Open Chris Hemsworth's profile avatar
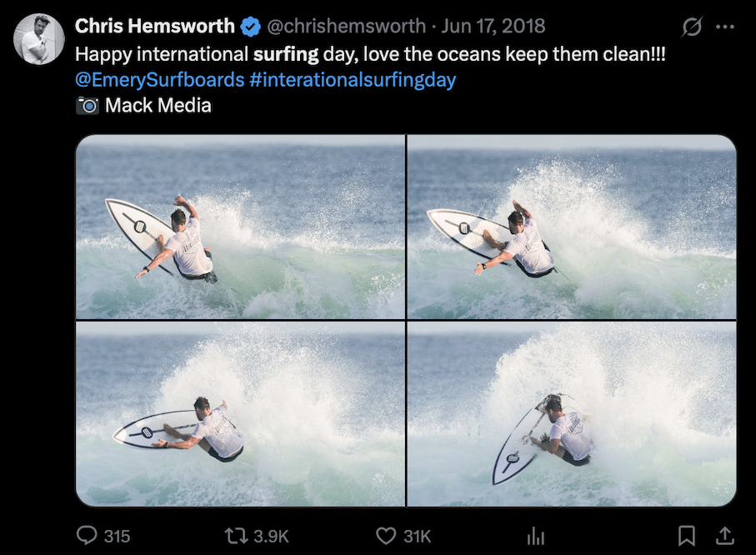This screenshot has width=756, height=555. pyautogui.click(x=39, y=39)
